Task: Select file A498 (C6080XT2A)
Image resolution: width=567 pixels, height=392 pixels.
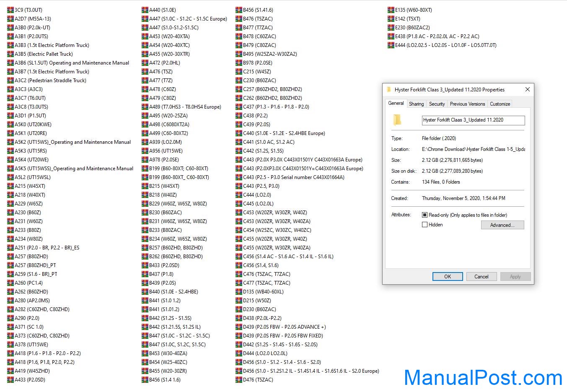Action: click(166, 124)
